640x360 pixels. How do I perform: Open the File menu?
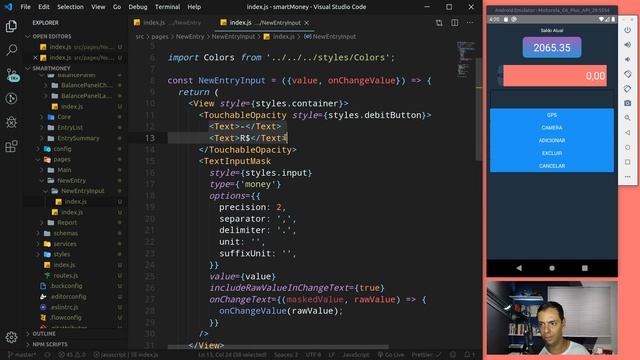[x=25, y=7]
